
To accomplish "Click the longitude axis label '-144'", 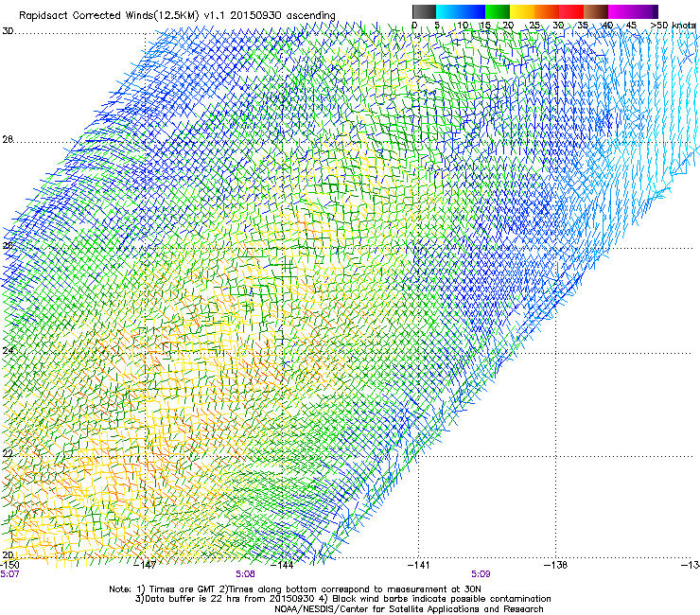I will point(284,565).
